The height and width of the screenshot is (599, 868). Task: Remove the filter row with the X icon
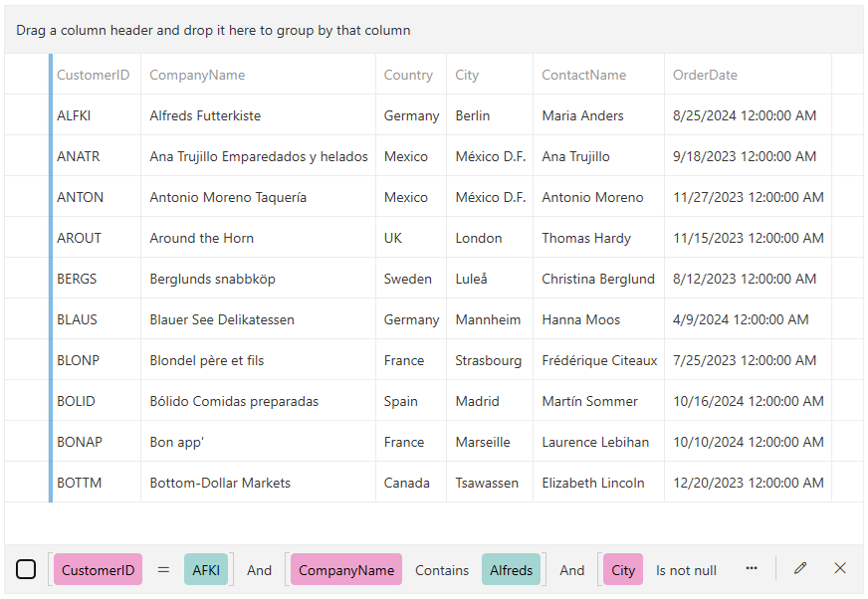click(x=839, y=568)
